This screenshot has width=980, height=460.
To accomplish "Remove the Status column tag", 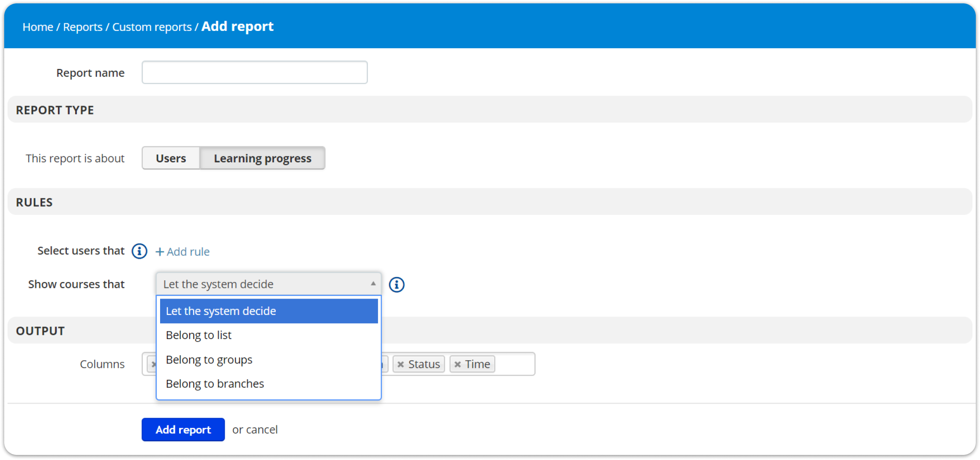I will point(400,364).
